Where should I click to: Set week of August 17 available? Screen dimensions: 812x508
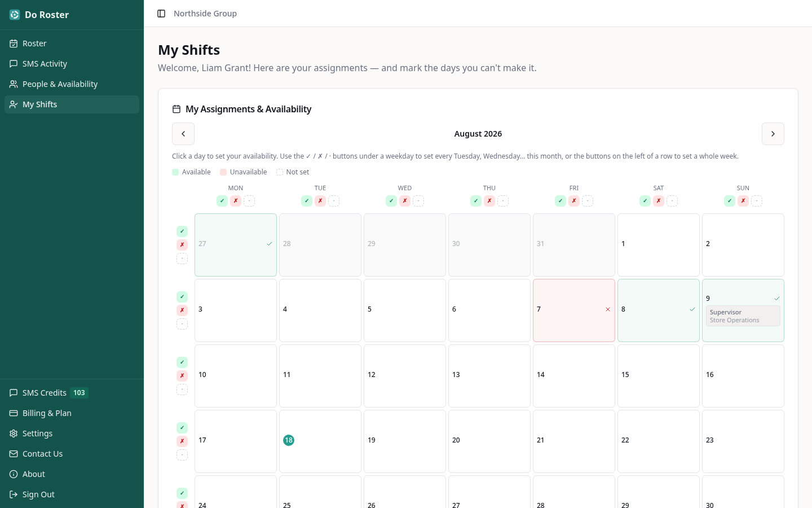182,428
